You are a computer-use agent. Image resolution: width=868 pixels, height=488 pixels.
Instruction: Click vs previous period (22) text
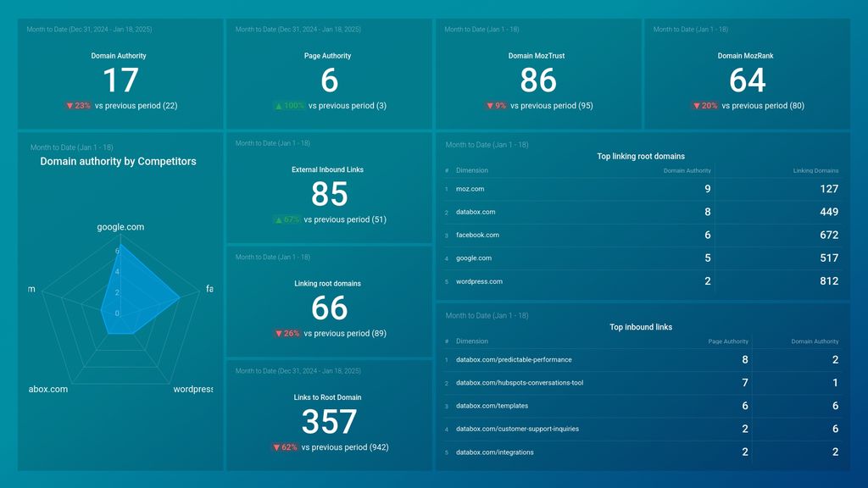(136, 106)
